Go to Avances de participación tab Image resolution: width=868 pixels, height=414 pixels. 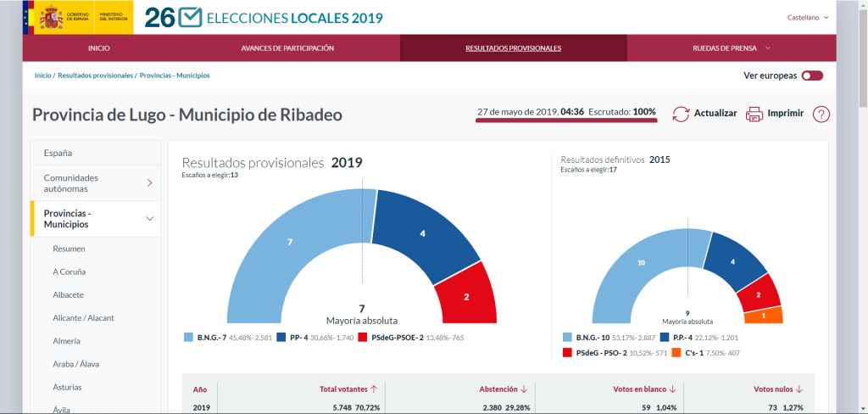(x=287, y=48)
